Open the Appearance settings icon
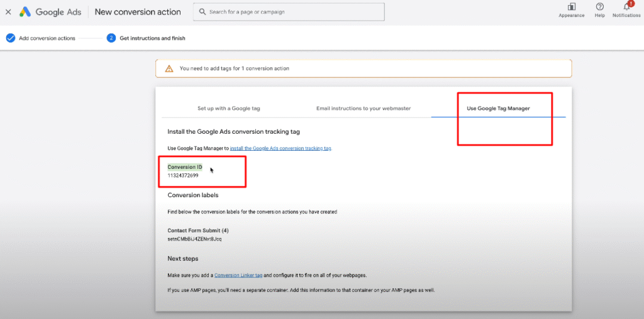This screenshot has height=319, width=644. click(x=571, y=6)
